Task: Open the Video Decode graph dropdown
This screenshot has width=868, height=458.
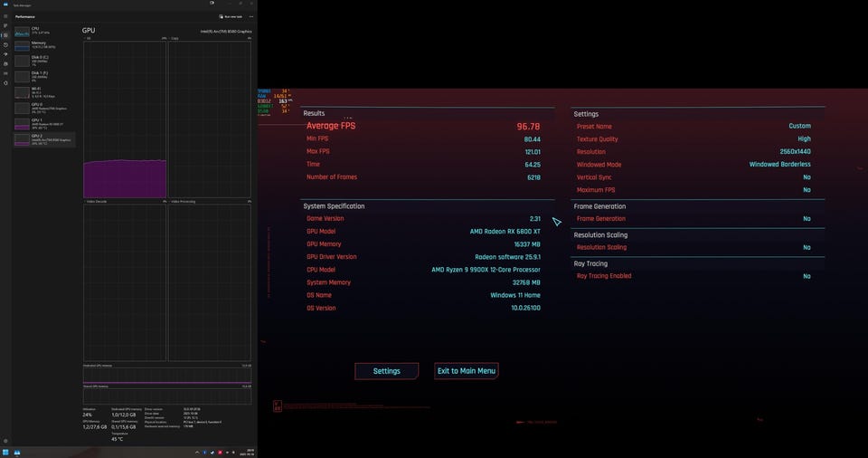Action: pyautogui.click(x=95, y=201)
